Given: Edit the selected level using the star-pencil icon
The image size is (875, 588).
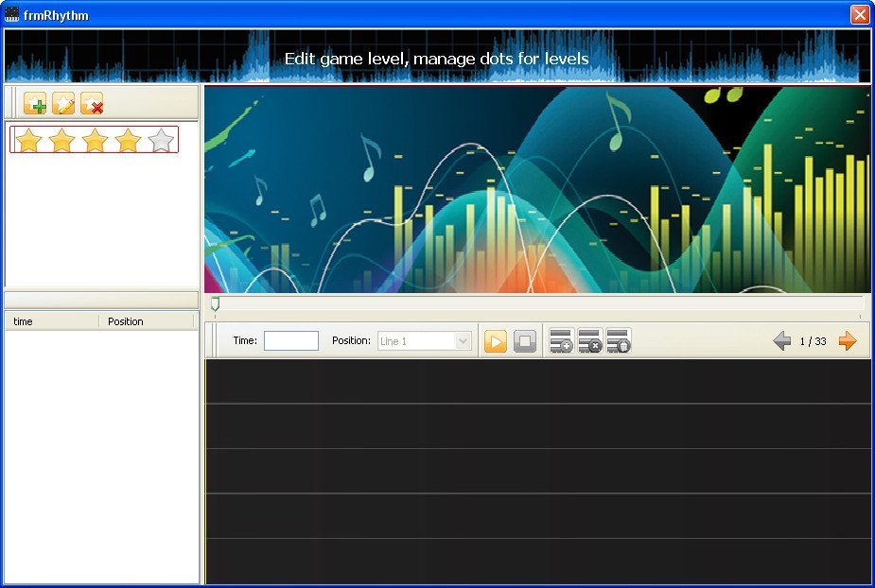Looking at the screenshot, I should point(62,104).
